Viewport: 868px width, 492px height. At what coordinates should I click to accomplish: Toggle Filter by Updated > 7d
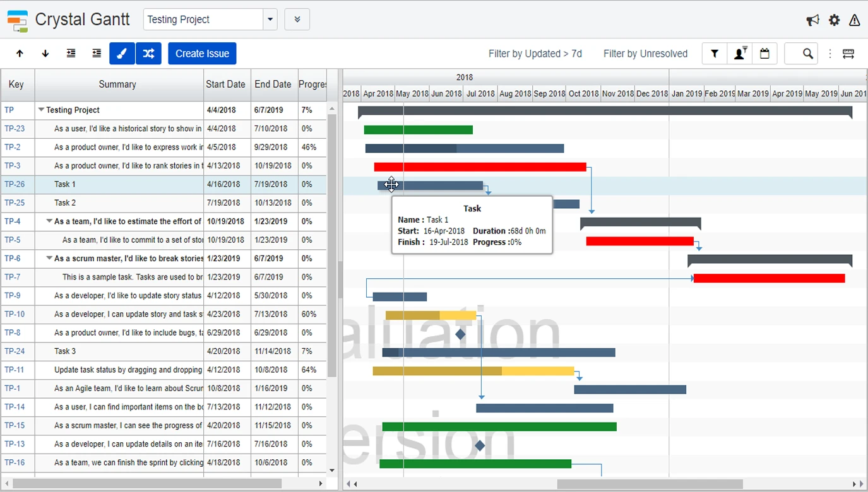(535, 54)
